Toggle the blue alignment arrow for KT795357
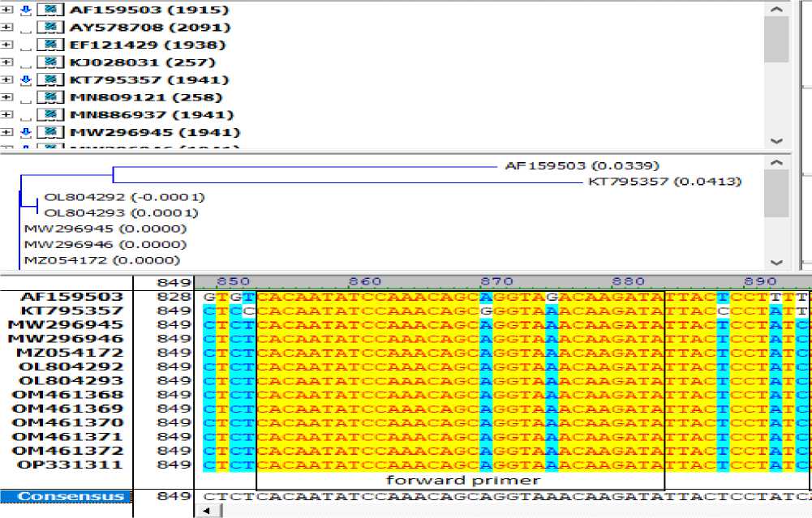 pyautogui.click(x=27, y=80)
